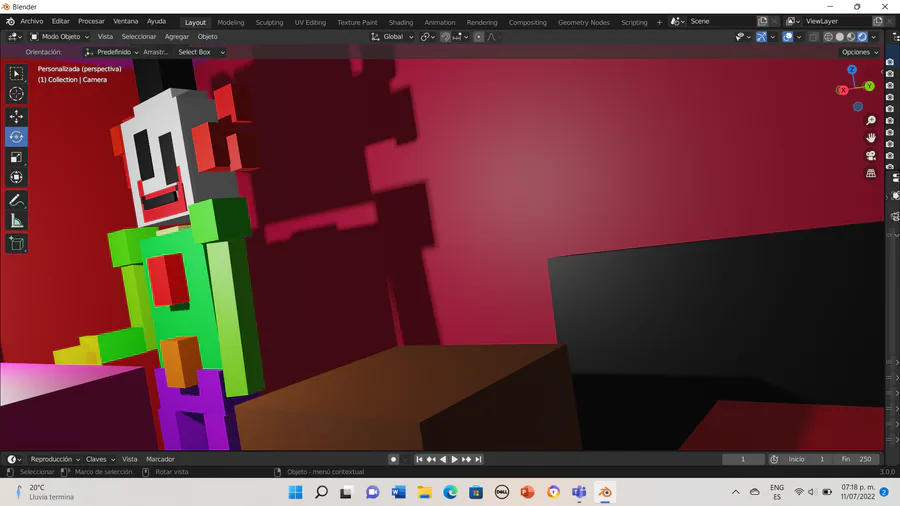
Task: Switch to rendered viewport shading
Action: (x=862, y=37)
